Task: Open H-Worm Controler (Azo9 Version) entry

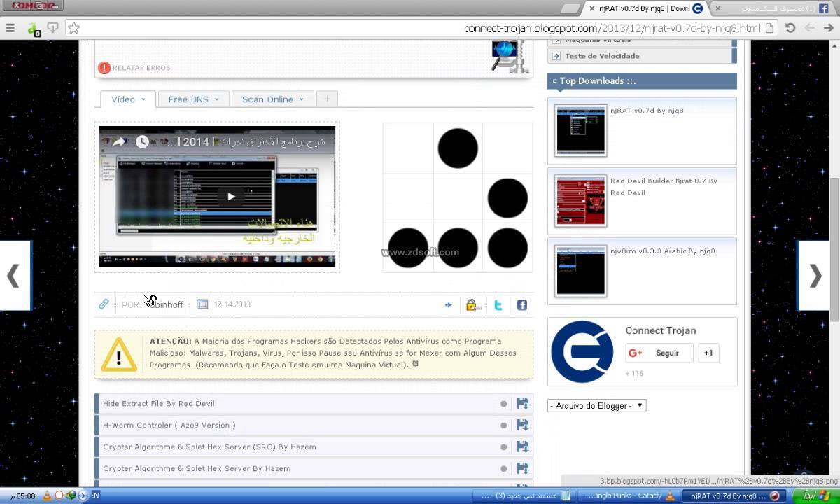Action: 169,426
